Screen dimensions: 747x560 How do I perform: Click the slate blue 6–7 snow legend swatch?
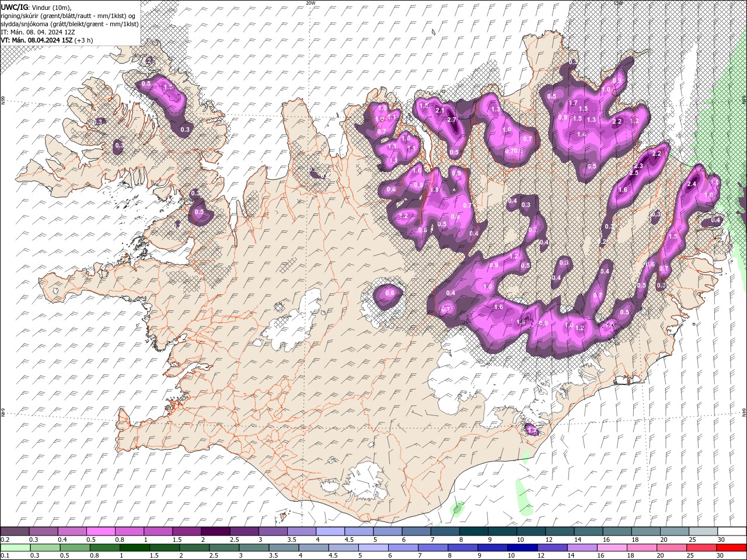tap(416, 531)
